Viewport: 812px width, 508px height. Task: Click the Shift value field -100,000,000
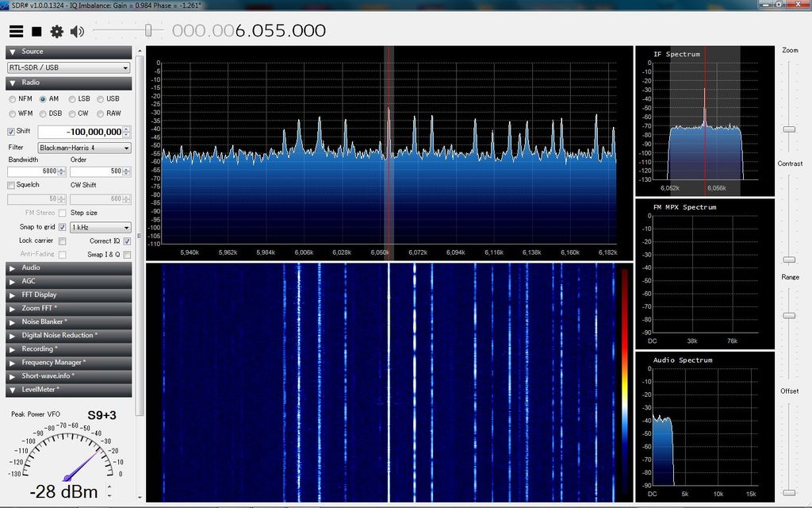coord(80,132)
